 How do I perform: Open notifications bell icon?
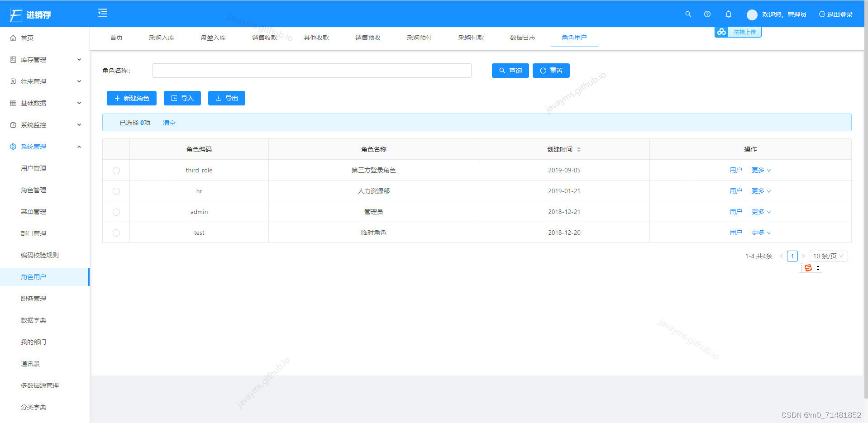729,14
